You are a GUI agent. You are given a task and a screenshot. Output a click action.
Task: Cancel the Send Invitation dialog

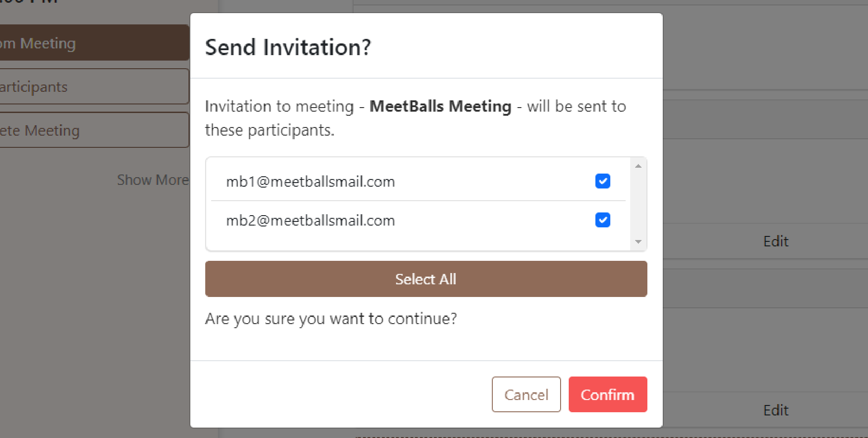point(526,395)
